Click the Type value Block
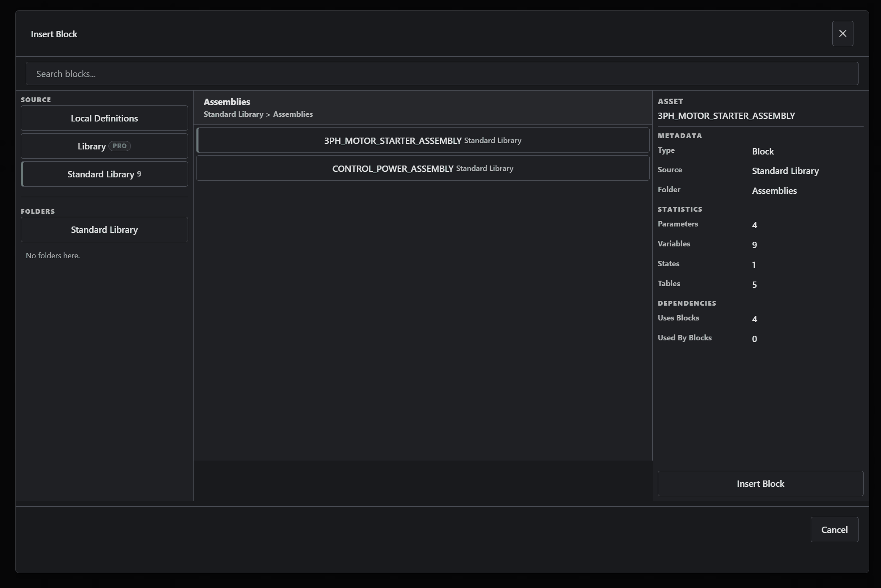 [x=763, y=152]
